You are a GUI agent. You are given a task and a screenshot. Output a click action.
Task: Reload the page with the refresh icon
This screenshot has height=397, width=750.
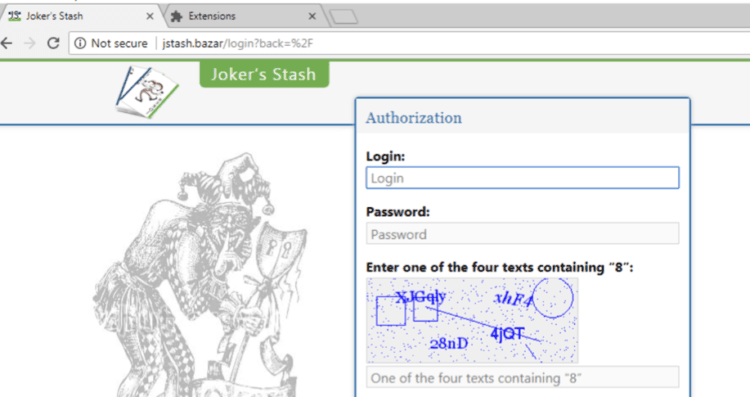53,44
